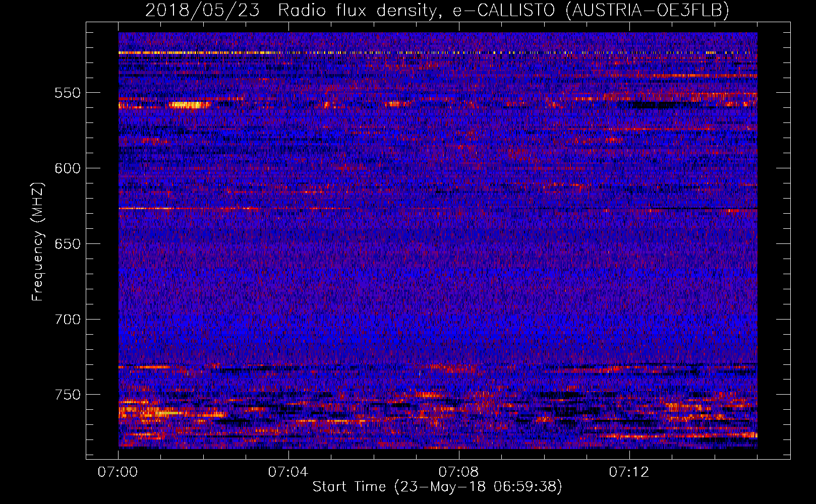Image resolution: width=816 pixels, height=504 pixels.
Task: Click the '550' frequency axis label
Action: (68, 93)
